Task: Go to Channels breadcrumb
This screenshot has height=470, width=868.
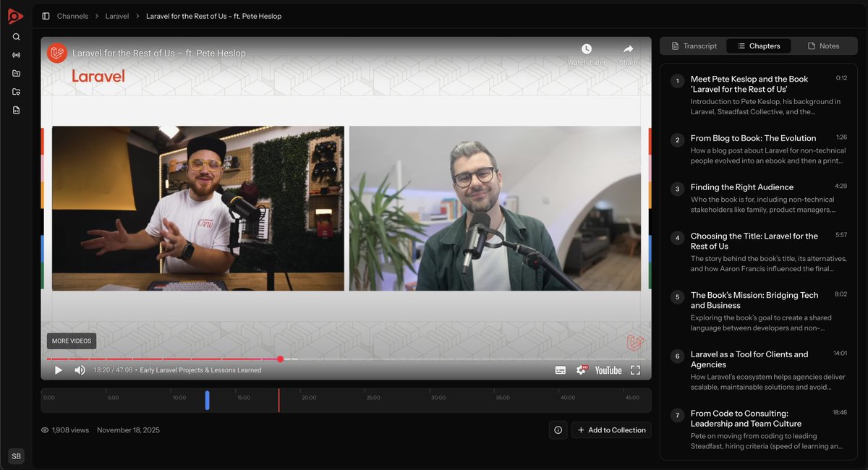Action: click(x=72, y=16)
